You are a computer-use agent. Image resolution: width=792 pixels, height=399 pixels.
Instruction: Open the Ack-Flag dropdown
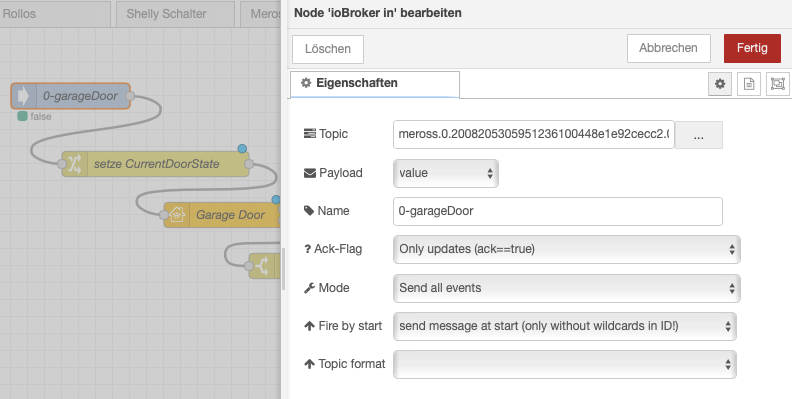(x=567, y=249)
